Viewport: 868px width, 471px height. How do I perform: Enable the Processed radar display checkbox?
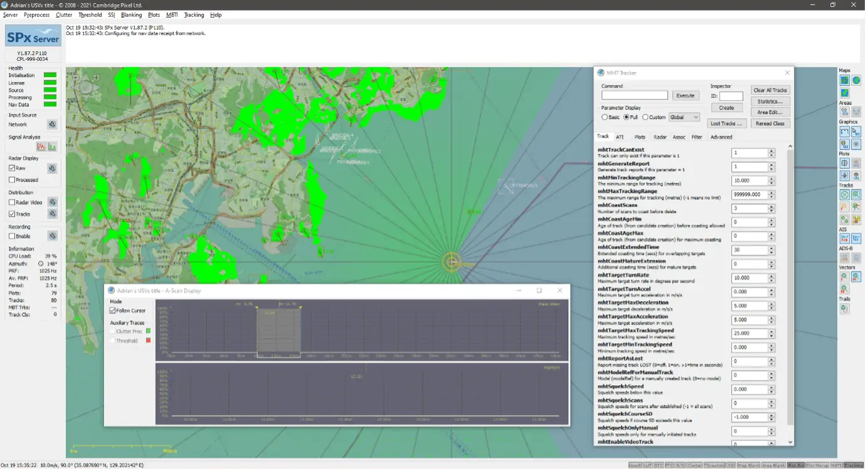[x=12, y=181]
